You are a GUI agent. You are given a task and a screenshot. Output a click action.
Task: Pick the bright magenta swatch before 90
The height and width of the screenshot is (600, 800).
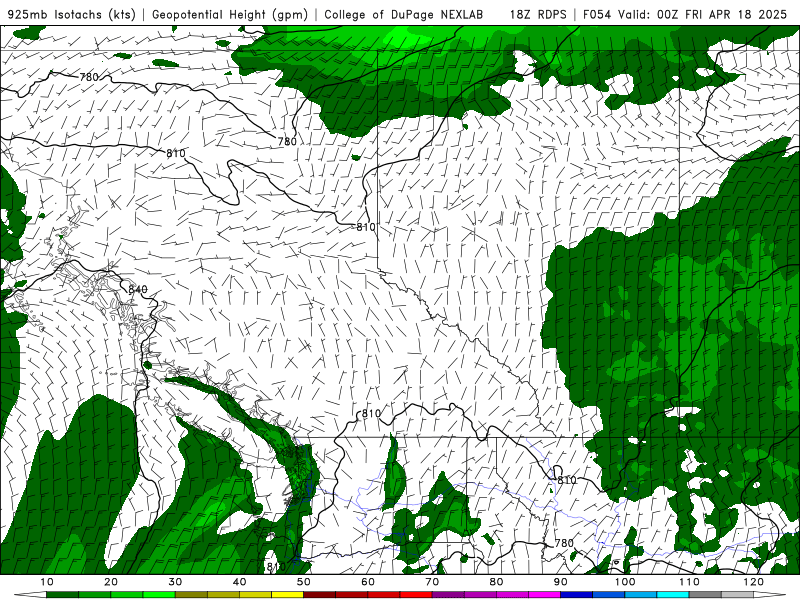[x=544, y=595]
